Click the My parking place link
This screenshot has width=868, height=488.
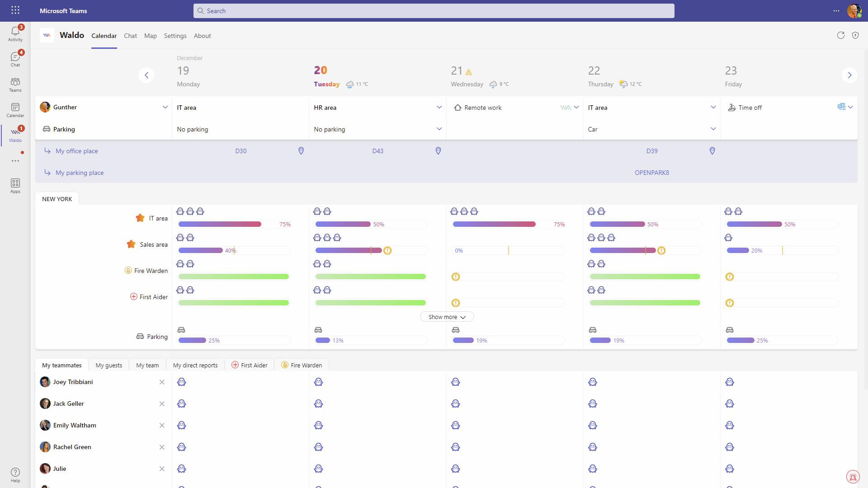pyautogui.click(x=80, y=173)
